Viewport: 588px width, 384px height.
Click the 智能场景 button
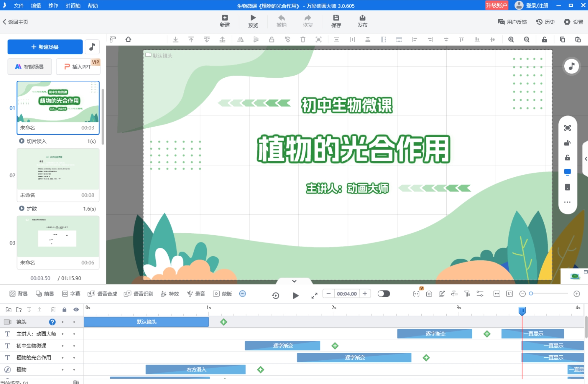click(30, 67)
